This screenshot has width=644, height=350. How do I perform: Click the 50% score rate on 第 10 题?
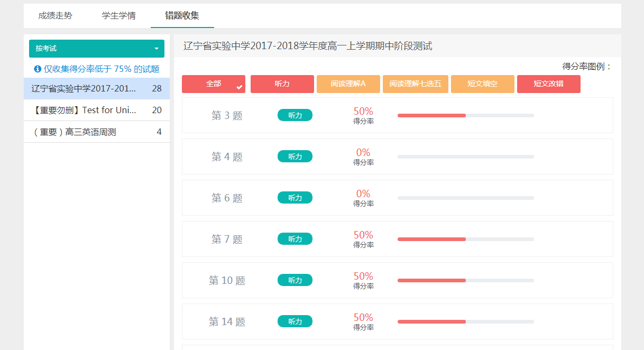363,276
